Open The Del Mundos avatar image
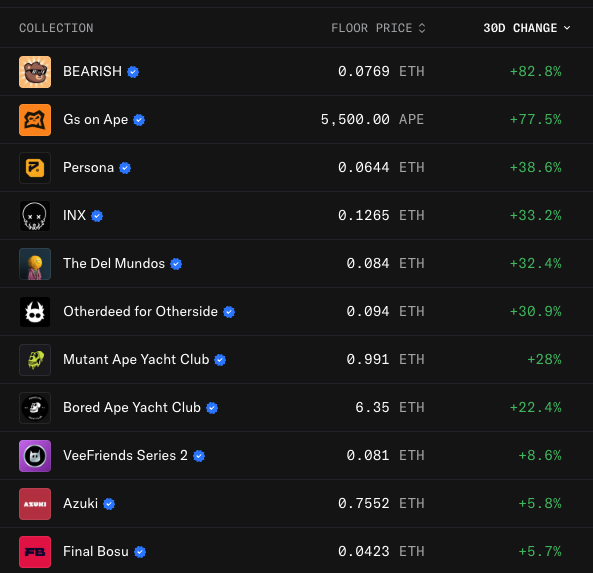Viewport: 593px width, 573px height. (x=35, y=264)
